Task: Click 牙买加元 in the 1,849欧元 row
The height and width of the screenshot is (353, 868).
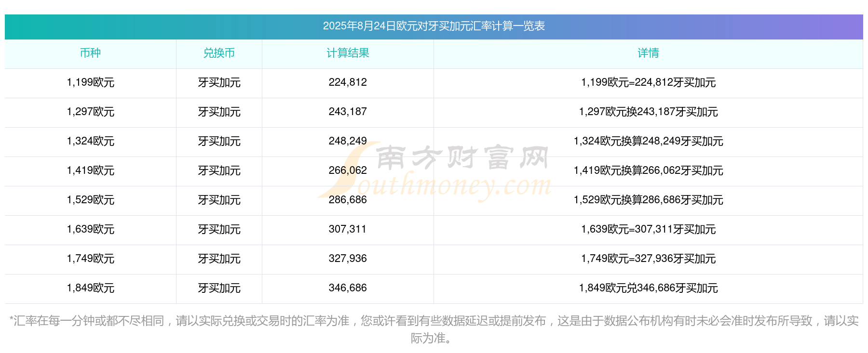Action: 219,288
